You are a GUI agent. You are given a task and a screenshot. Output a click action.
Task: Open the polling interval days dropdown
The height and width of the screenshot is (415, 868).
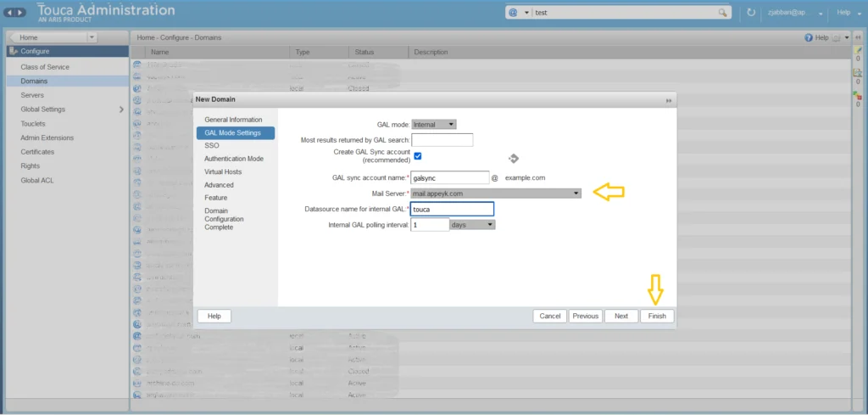(x=472, y=225)
